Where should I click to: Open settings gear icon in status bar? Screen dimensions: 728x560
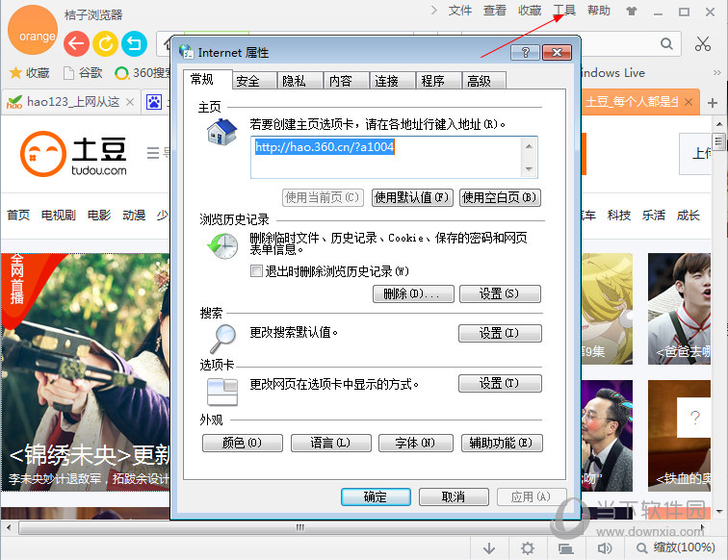click(x=528, y=548)
